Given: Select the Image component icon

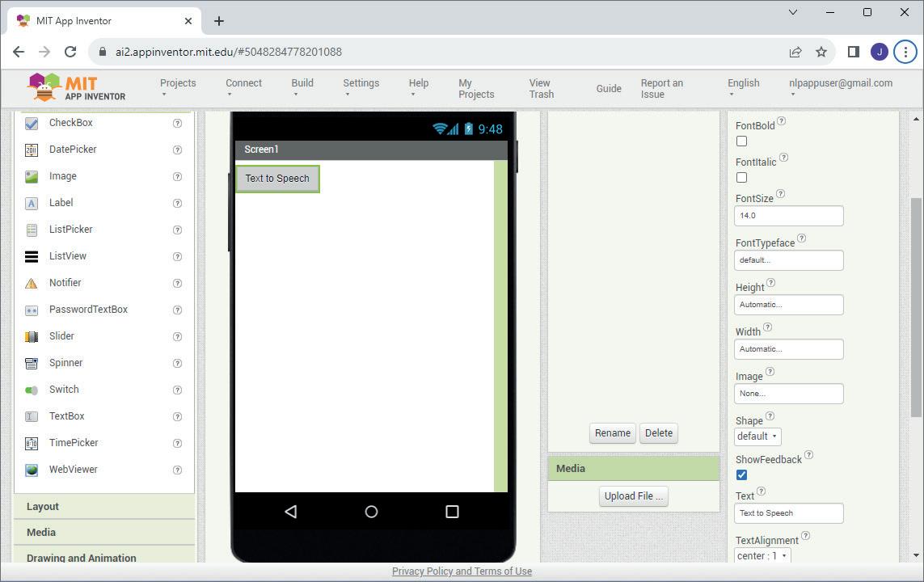Looking at the screenshot, I should click(32, 177).
